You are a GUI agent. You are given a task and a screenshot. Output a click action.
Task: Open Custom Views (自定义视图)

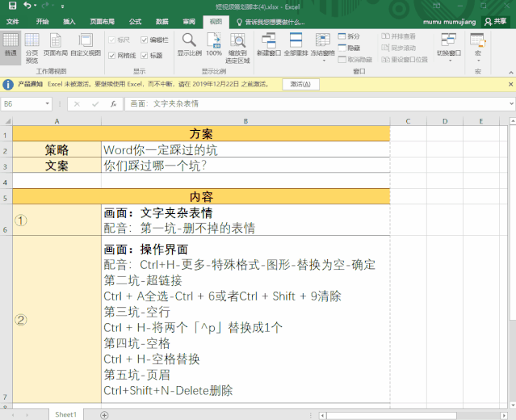pyautogui.click(x=86, y=45)
